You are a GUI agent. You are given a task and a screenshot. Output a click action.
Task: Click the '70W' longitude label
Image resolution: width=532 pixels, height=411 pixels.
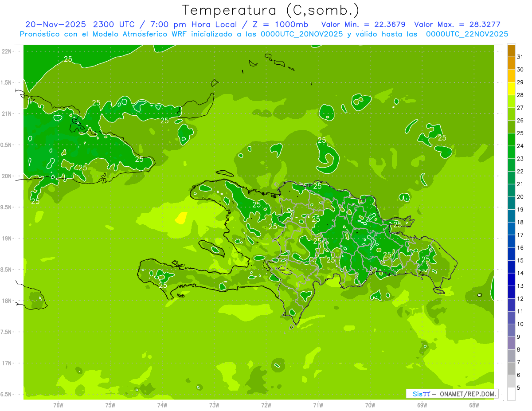(370, 405)
